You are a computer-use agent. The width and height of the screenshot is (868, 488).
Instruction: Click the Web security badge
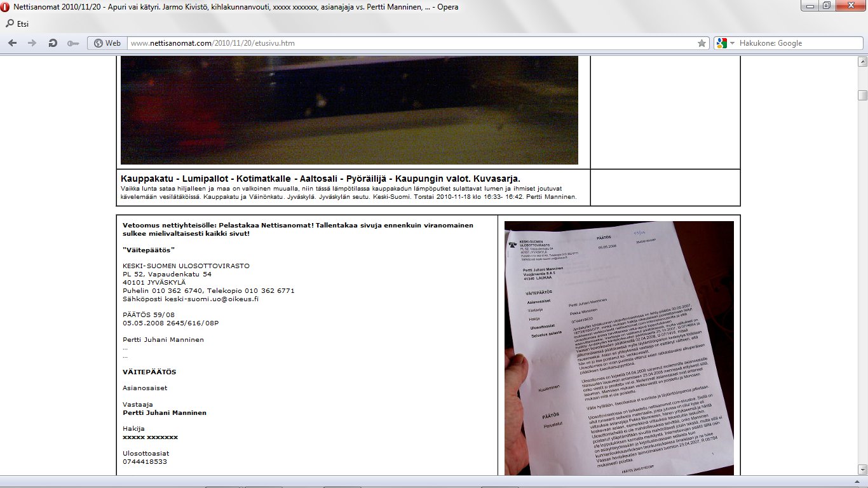click(107, 43)
